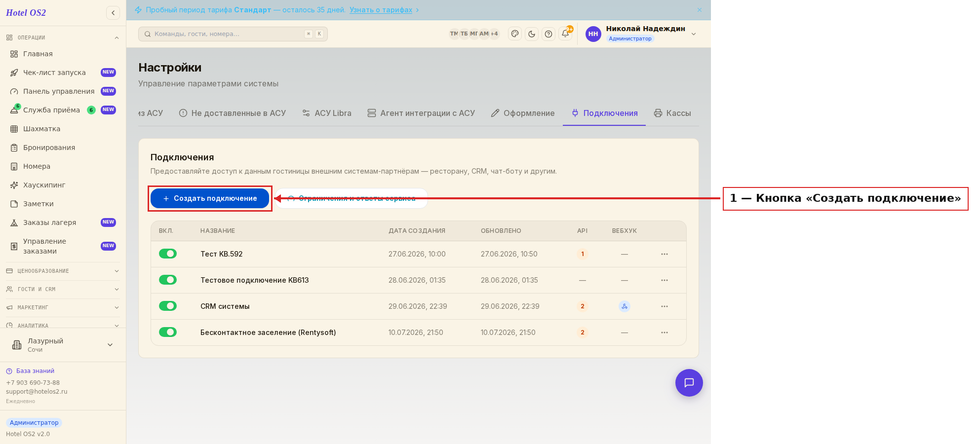This screenshot has height=444, width=980.
Task: Open Служба приёма in the sidebar
Action: [x=63, y=110]
